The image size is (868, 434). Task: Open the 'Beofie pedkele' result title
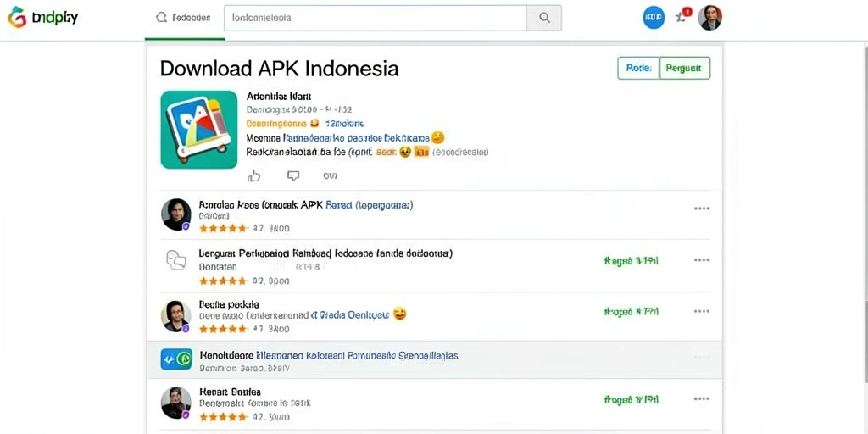point(229,304)
